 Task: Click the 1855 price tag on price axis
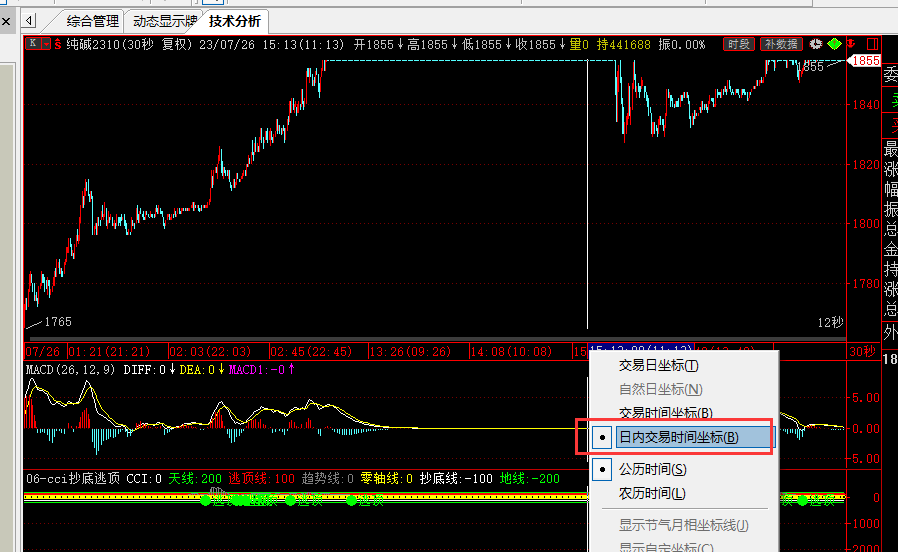point(865,61)
